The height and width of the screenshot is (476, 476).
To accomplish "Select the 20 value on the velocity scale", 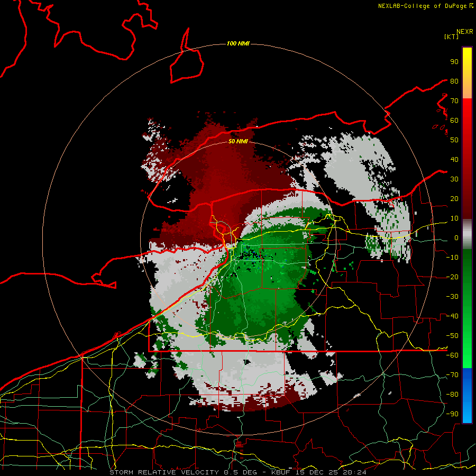I will click(x=454, y=198).
